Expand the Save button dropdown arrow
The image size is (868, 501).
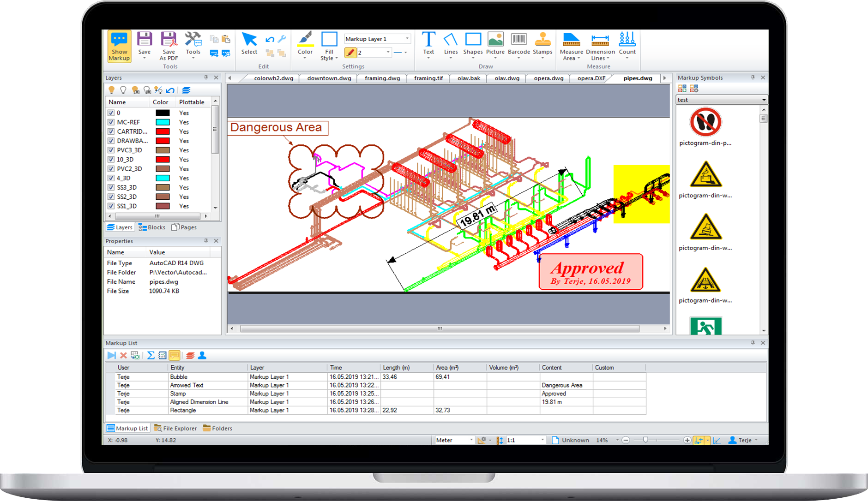(x=145, y=58)
